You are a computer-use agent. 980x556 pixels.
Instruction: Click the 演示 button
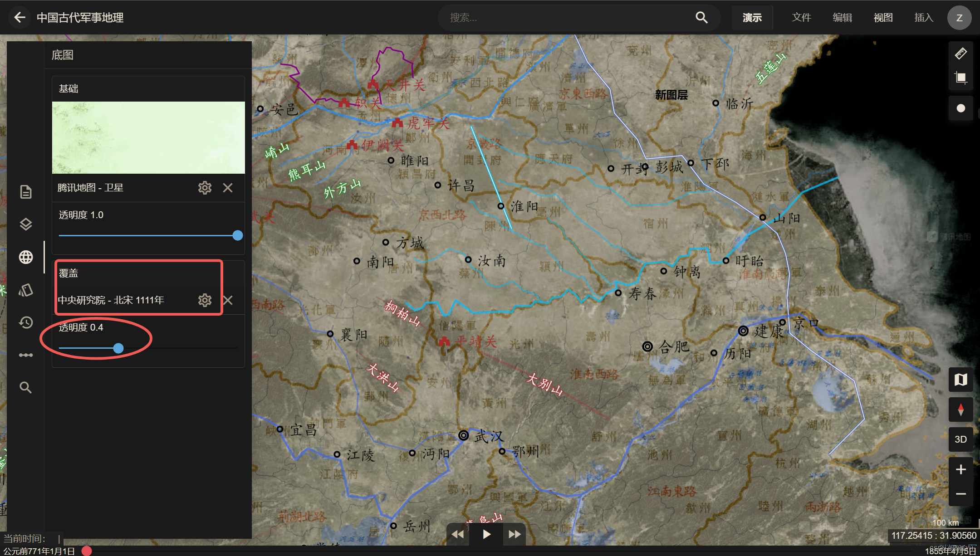(x=752, y=18)
